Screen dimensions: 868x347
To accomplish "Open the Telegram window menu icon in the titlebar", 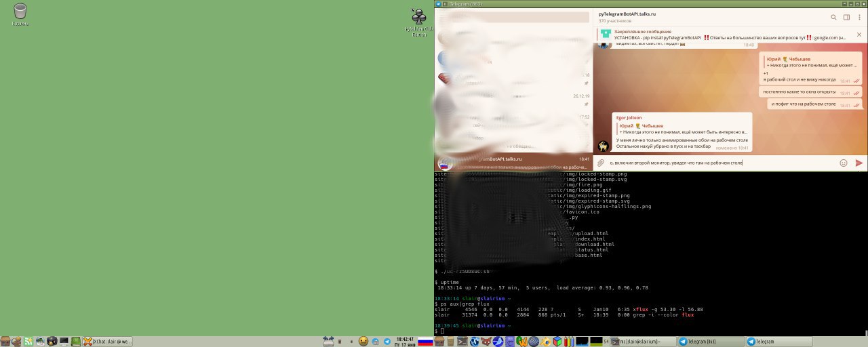I will pos(438,3).
